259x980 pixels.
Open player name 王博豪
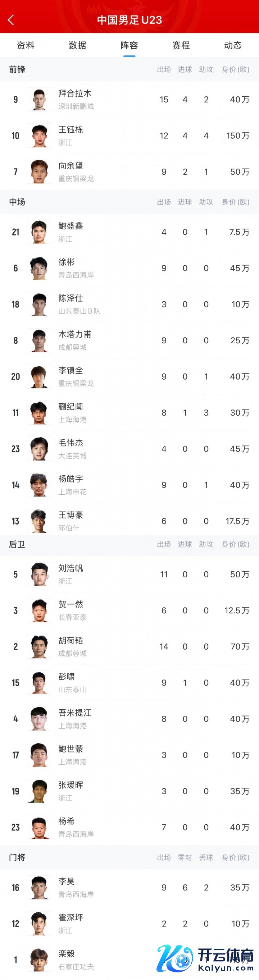pyautogui.click(x=71, y=515)
